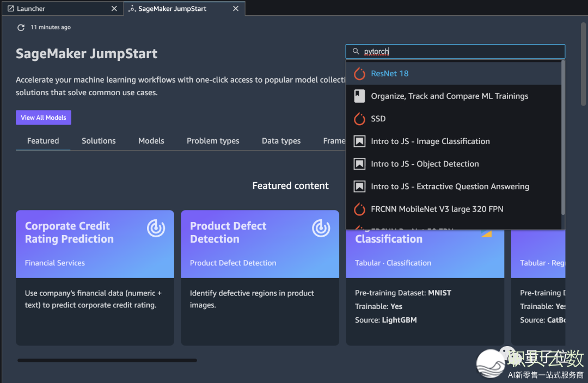The height and width of the screenshot is (383, 588).
Task: Close the SageMaker JumpStart tab
Action: pyautogui.click(x=236, y=9)
